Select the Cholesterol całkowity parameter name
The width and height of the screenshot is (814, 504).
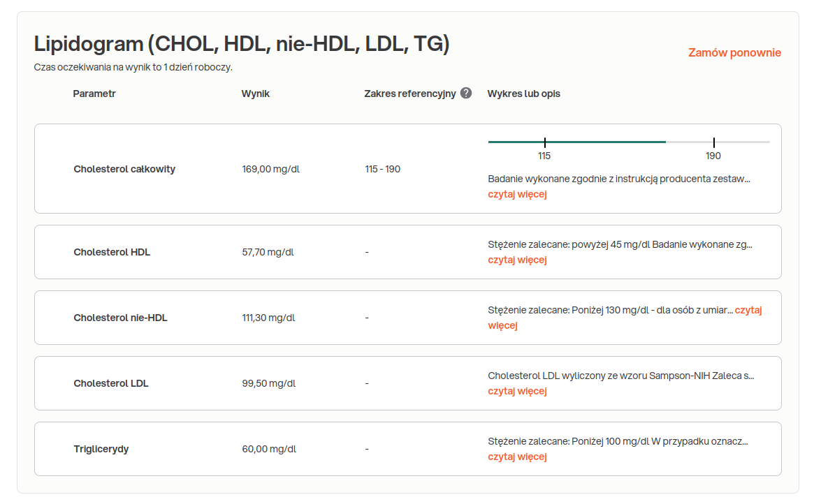click(124, 169)
